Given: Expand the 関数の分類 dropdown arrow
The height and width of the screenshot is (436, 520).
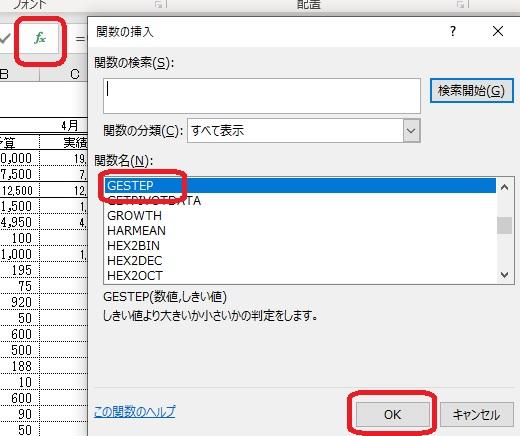Looking at the screenshot, I should (411, 131).
